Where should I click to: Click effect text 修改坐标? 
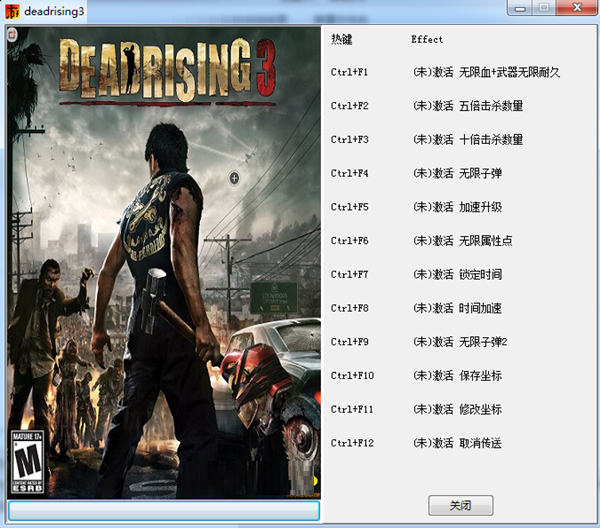[x=480, y=409]
